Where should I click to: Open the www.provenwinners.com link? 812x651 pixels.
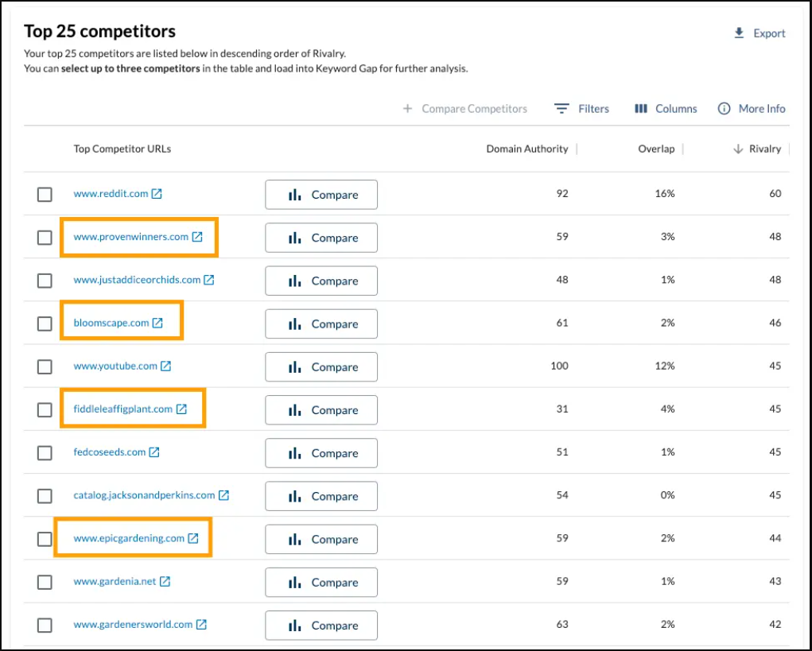(131, 237)
